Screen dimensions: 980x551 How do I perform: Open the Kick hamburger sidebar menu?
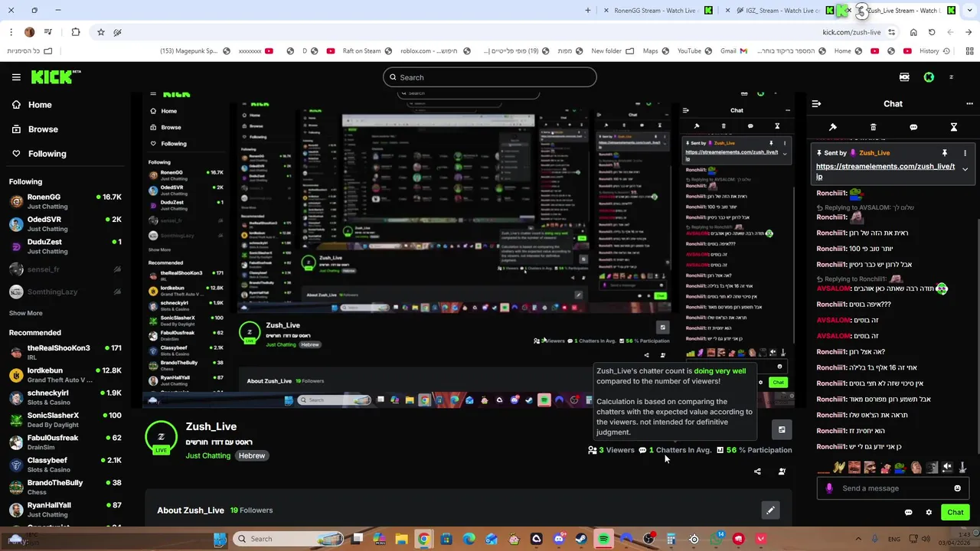tap(16, 77)
